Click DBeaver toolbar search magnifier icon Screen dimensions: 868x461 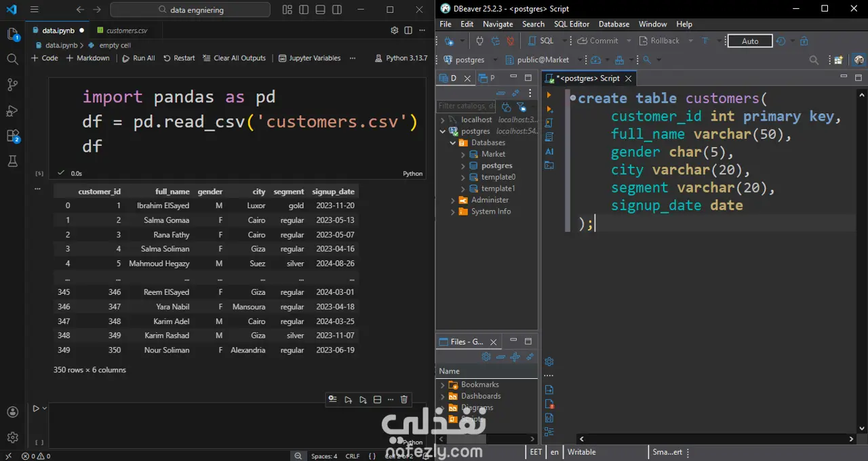pyautogui.click(x=814, y=60)
